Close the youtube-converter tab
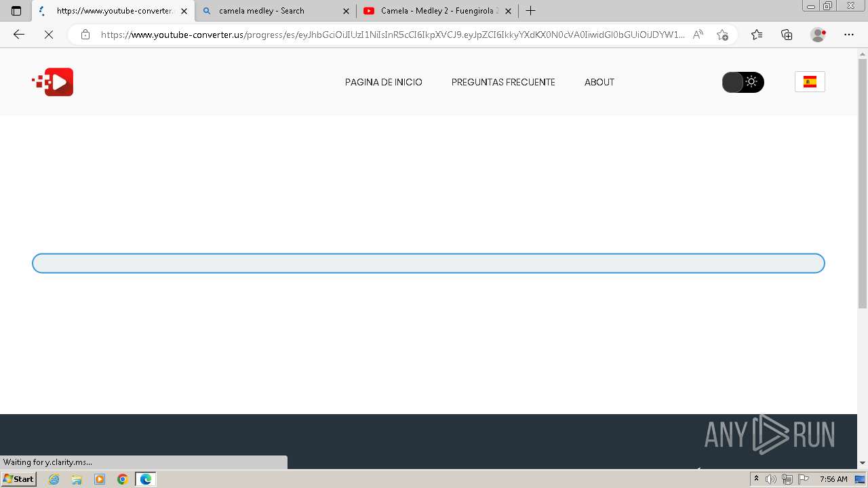Viewport: 868px width, 488px height. pyautogui.click(x=184, y=11)
